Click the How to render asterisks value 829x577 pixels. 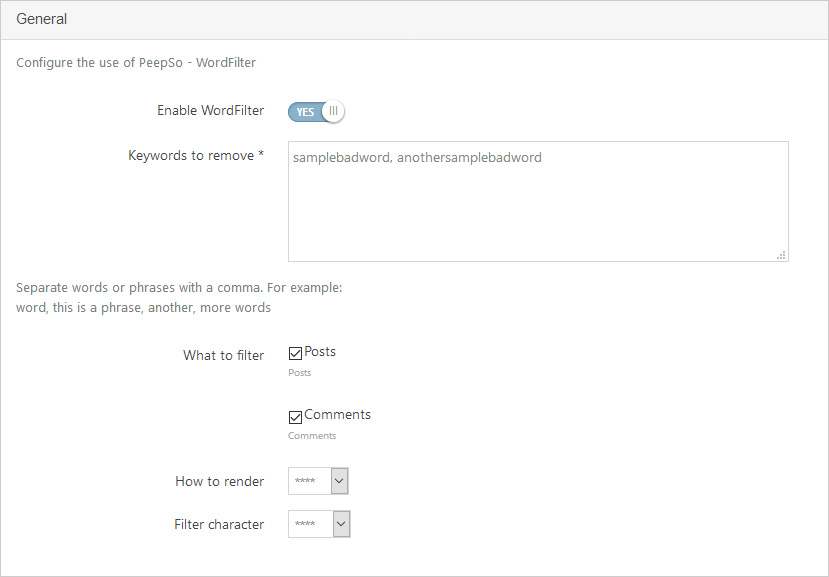tap(305, 481)
